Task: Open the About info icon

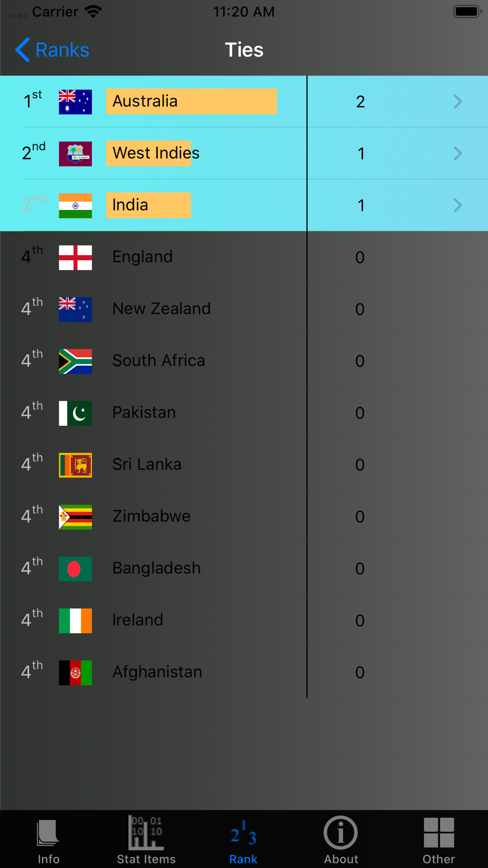Action: point(341,833)
